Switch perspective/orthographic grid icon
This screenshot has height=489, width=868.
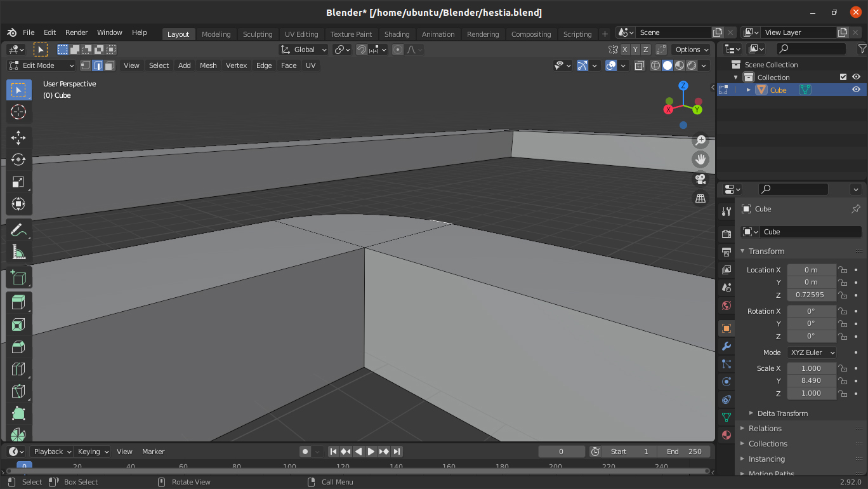pyautogui.click(x=700, y=199)
